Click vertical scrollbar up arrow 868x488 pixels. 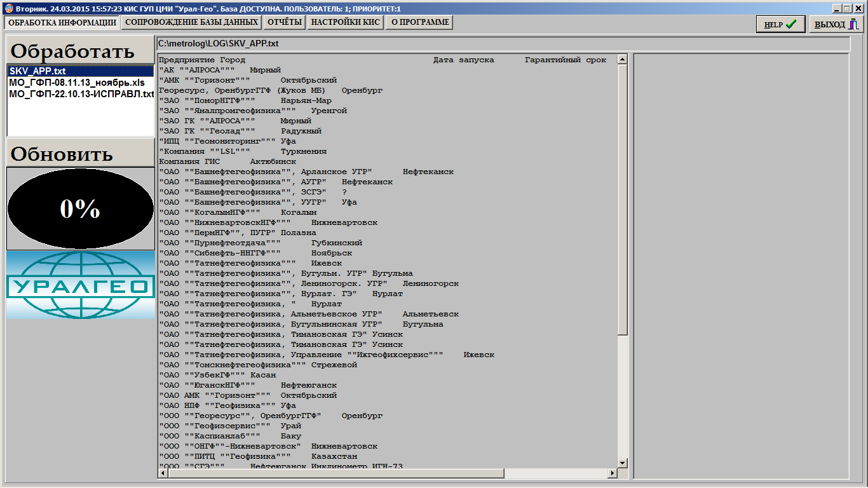click(623, 60)
